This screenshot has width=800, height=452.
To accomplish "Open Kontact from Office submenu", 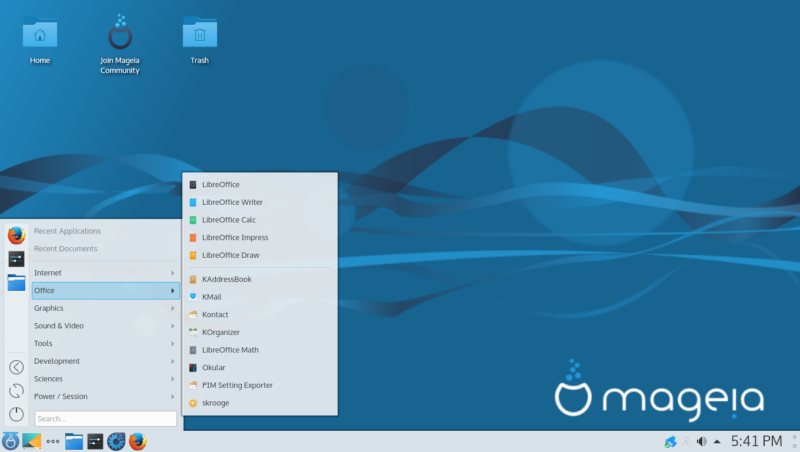I will coord(260,315).
